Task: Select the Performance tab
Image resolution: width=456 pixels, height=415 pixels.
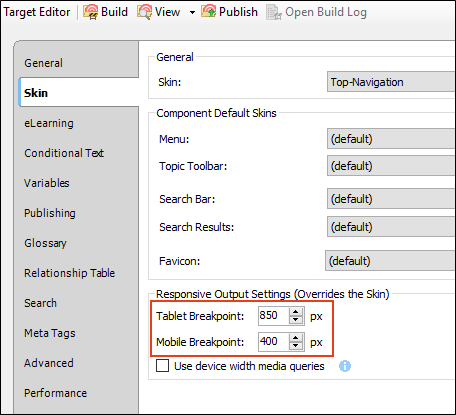Action: tap(55, 393)
